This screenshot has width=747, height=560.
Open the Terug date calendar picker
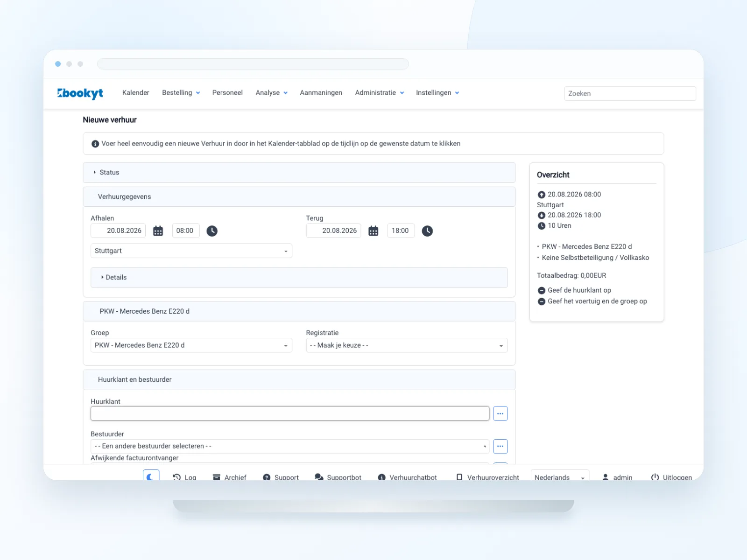click(x=373, y=231)
